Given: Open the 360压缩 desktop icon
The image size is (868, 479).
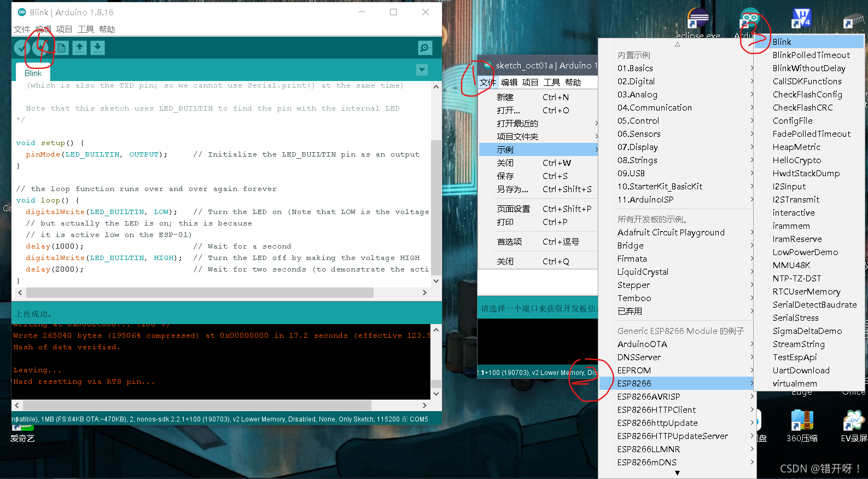Looking at the screenshot, I should 802,426.
